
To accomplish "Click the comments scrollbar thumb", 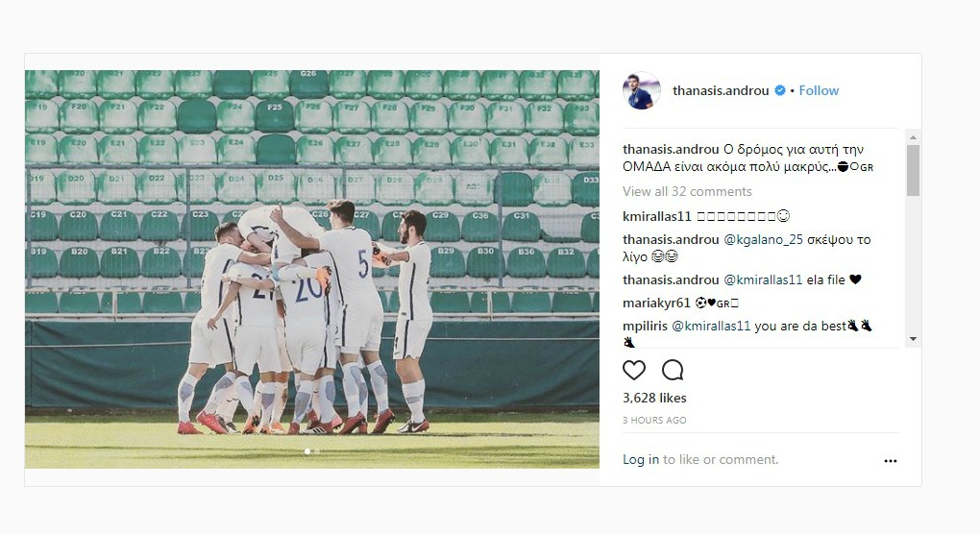I will click(913, 171).
